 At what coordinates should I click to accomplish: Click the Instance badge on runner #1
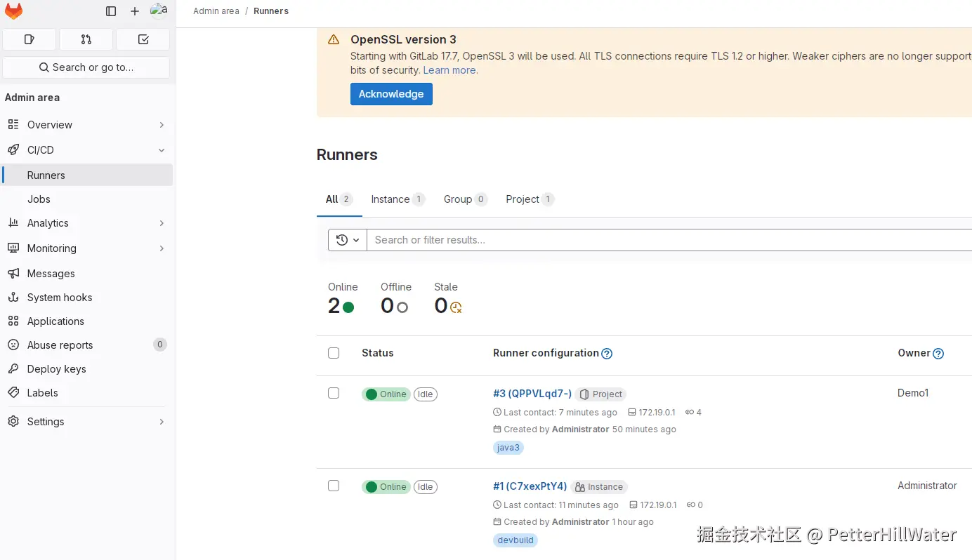click(599, 487)
